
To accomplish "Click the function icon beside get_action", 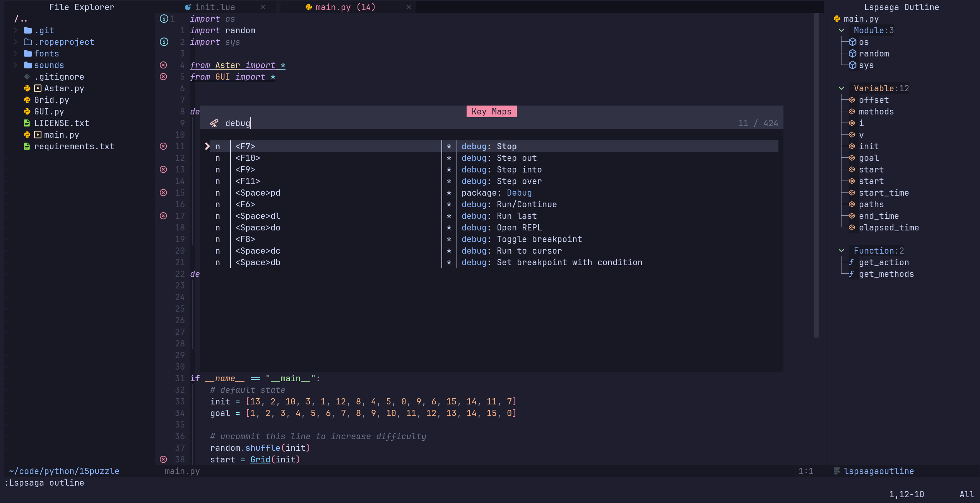I will (851, 262).
